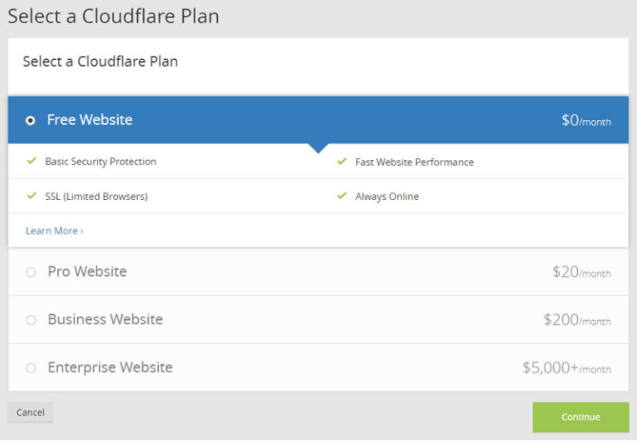Choose the Enterprise Website radio option
Screen dimensions: 637x443
coord(31,368)
